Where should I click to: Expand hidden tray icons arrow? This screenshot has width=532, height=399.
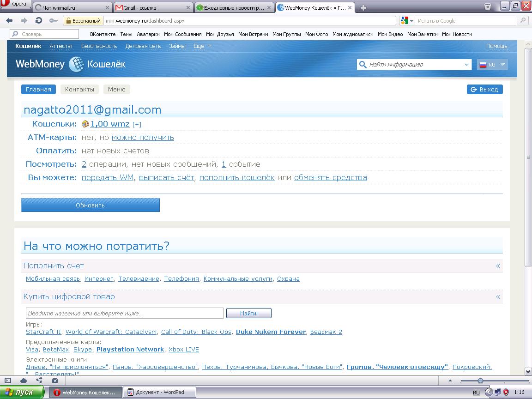[x=488, y=392]
